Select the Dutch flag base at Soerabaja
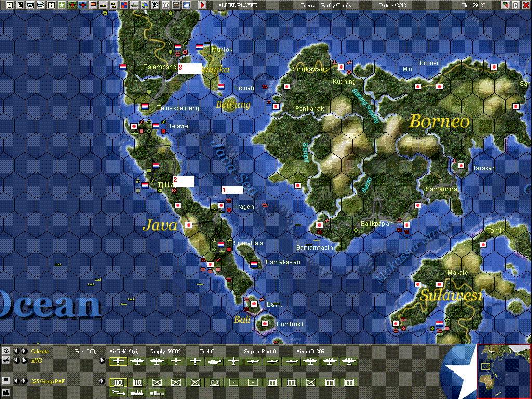Screen dimensions: 532x399 pos(221,244)
